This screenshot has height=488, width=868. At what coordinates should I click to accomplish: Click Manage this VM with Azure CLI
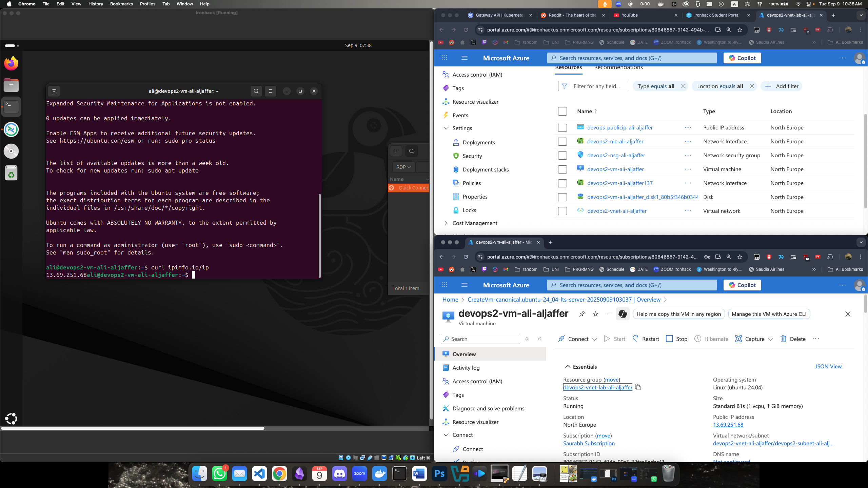(x=769, y=314)
